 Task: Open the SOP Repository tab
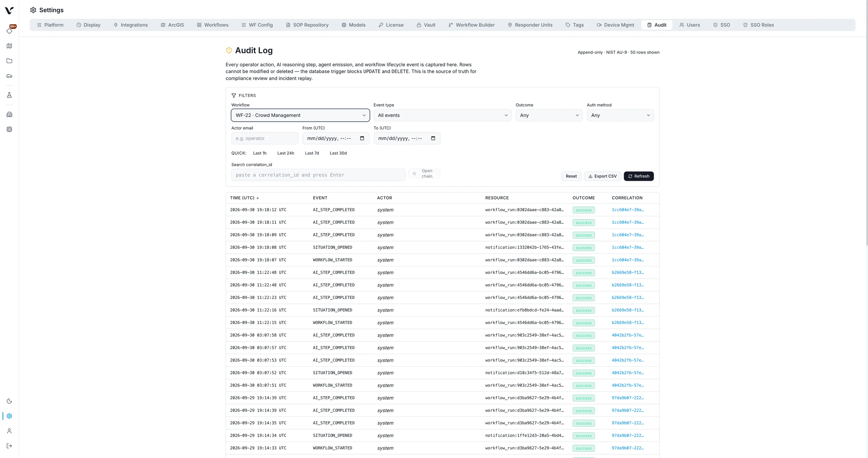307,25
